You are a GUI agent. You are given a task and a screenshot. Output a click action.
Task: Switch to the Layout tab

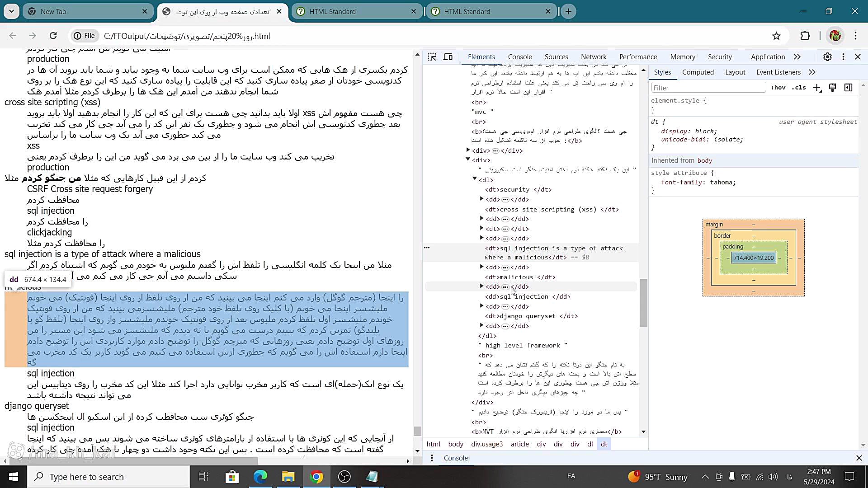point(735,72)
